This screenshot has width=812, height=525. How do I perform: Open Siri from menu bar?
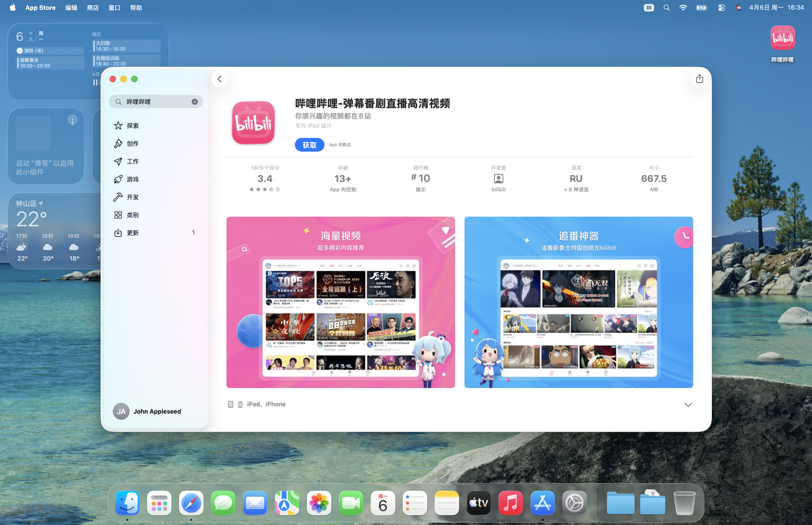pyautogui.click(x=738, y=7)
